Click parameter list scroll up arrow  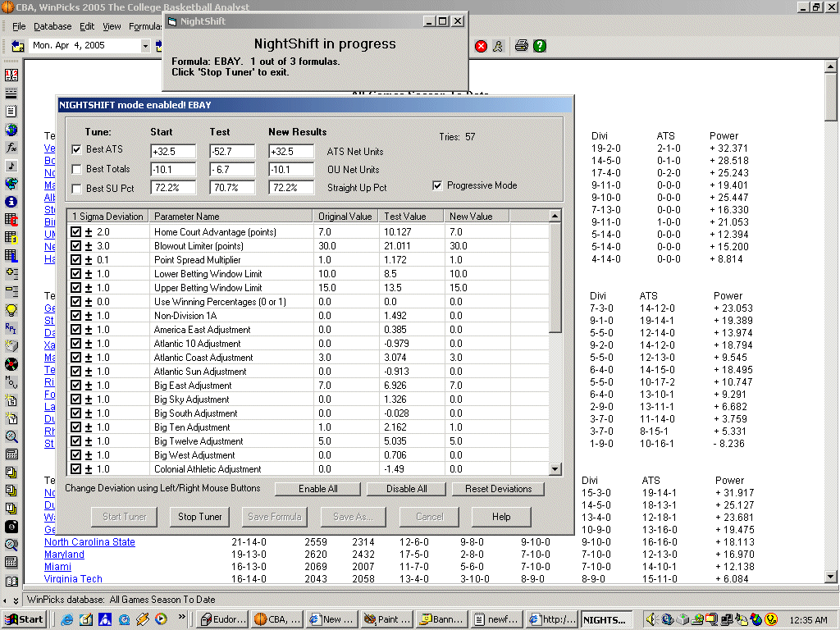point(555,216)
